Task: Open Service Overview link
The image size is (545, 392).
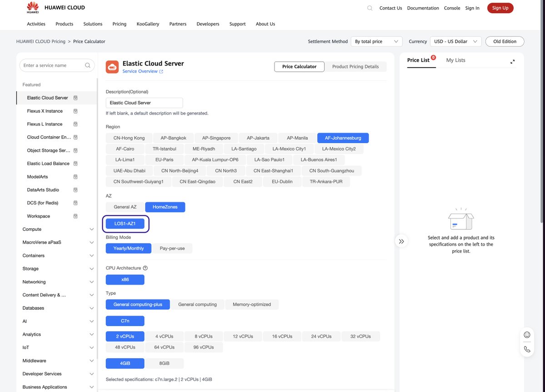Action: (140, 71)
